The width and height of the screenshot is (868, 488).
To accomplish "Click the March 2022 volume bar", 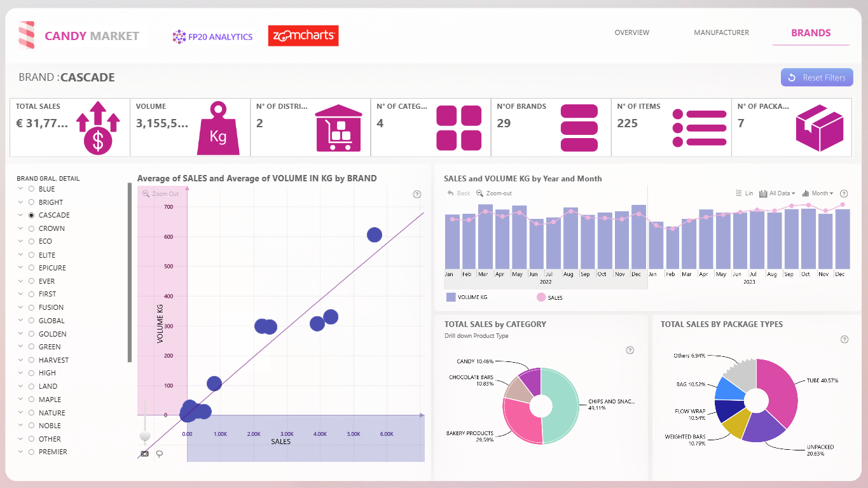I will coord(485,237).
